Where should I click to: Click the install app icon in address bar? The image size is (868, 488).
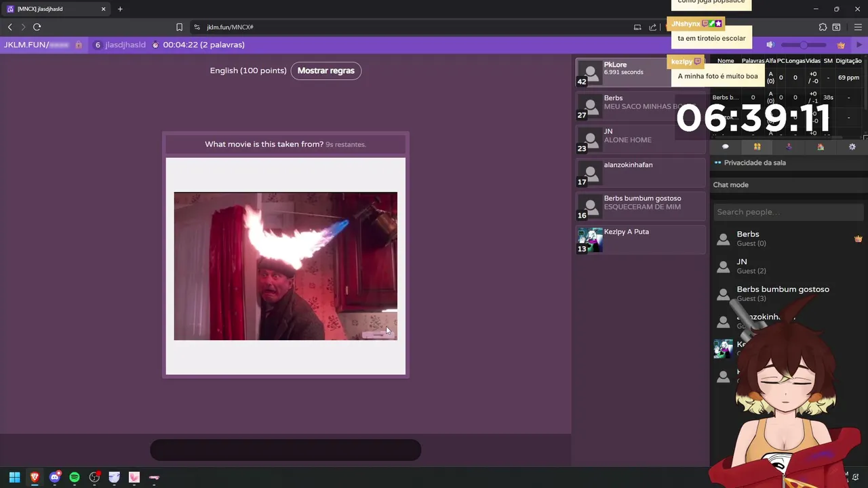point(637,27)
